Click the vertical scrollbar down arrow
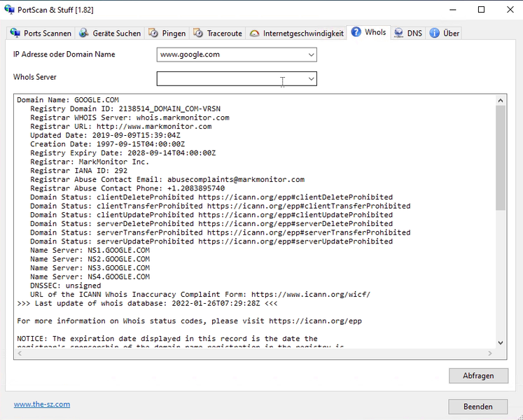 (501, 342)
